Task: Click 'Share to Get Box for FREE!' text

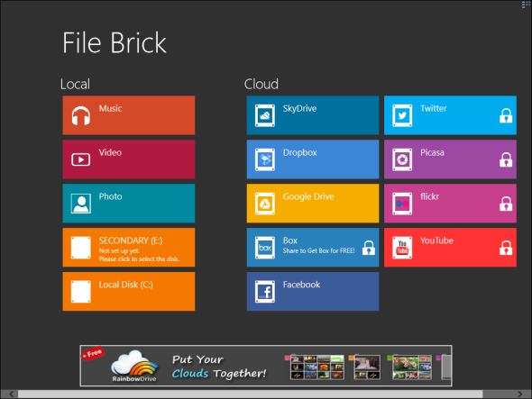Action: click(318, 251)
